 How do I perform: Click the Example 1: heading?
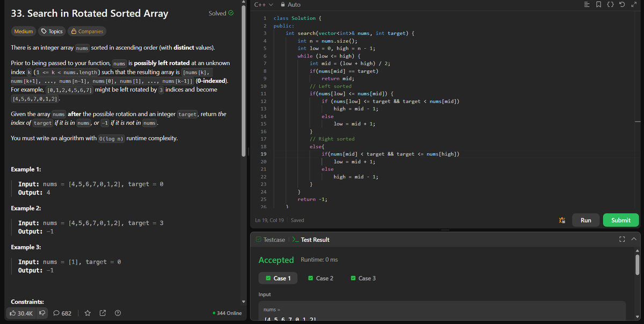coord(26,170)
